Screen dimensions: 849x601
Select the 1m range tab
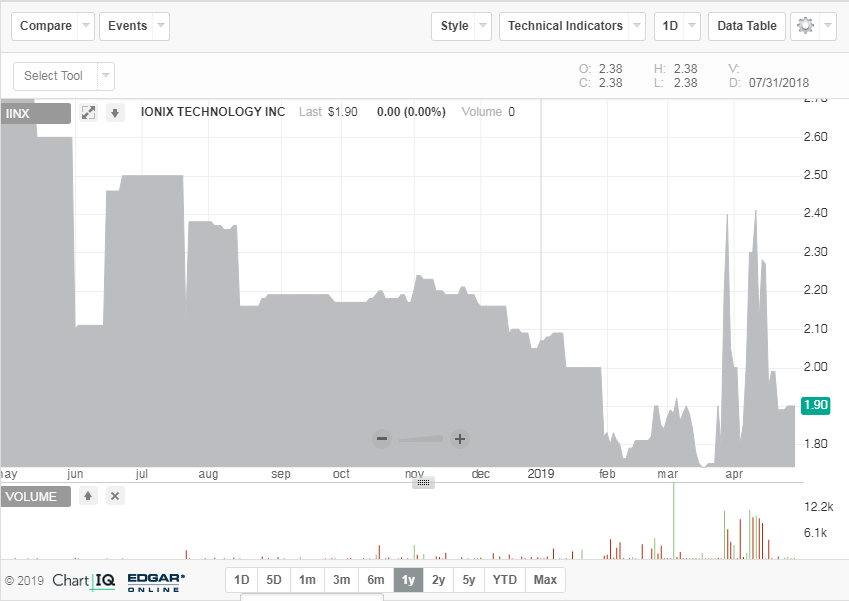click(x=308, y=580)
